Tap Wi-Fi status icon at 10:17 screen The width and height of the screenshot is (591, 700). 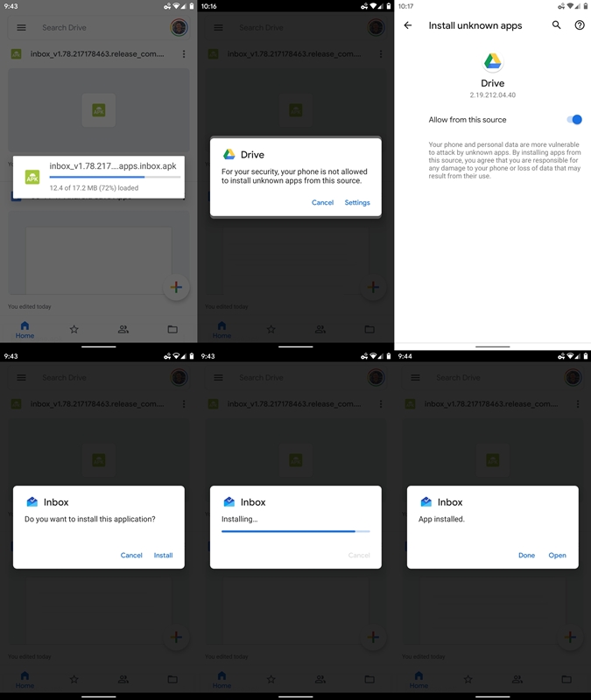tap(571, 6)
